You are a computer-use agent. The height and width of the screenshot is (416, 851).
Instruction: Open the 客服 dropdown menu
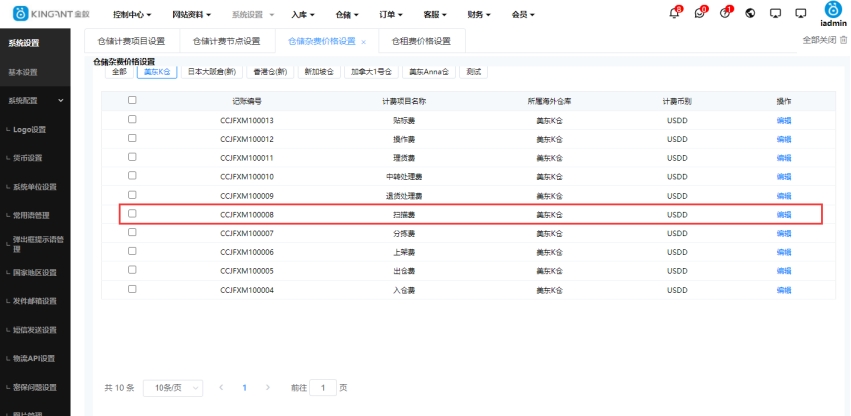tap(435, 15)
